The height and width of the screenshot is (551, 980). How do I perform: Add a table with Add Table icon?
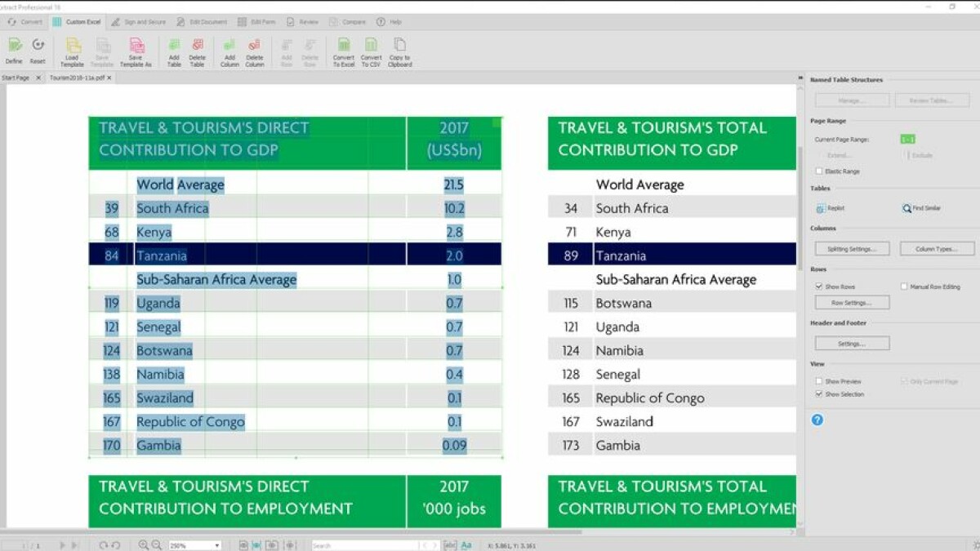(x=174, y=47)
